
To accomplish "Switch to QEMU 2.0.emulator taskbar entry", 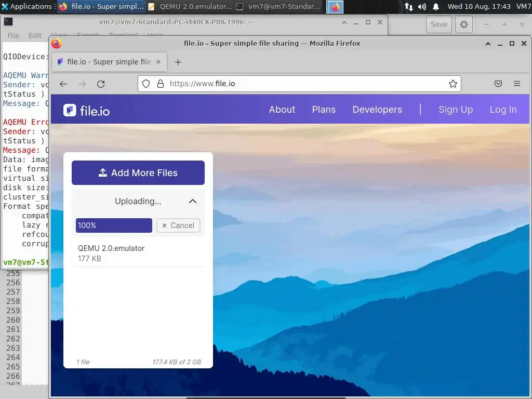I will pyautogui.click(x=191, y=6).
